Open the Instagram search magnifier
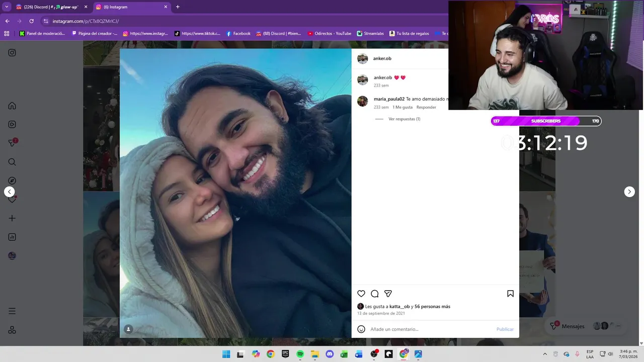The image size is (644, 362). click(12, 162)
